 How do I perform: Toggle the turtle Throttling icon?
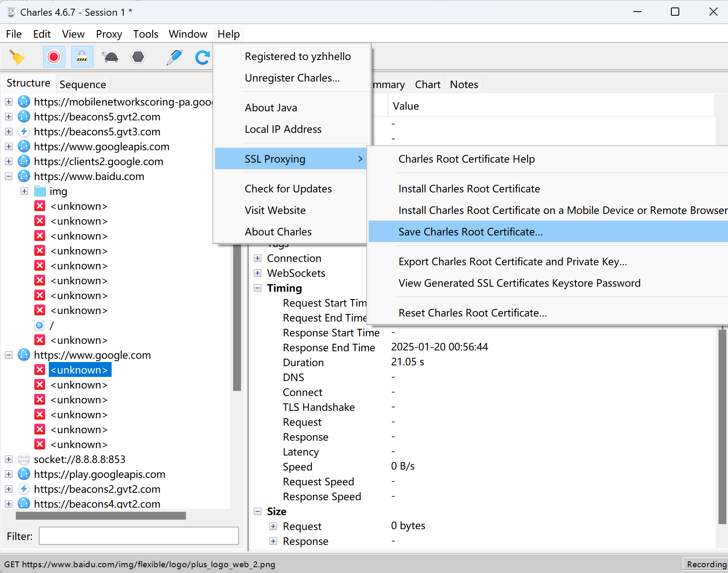click(110, 57)
